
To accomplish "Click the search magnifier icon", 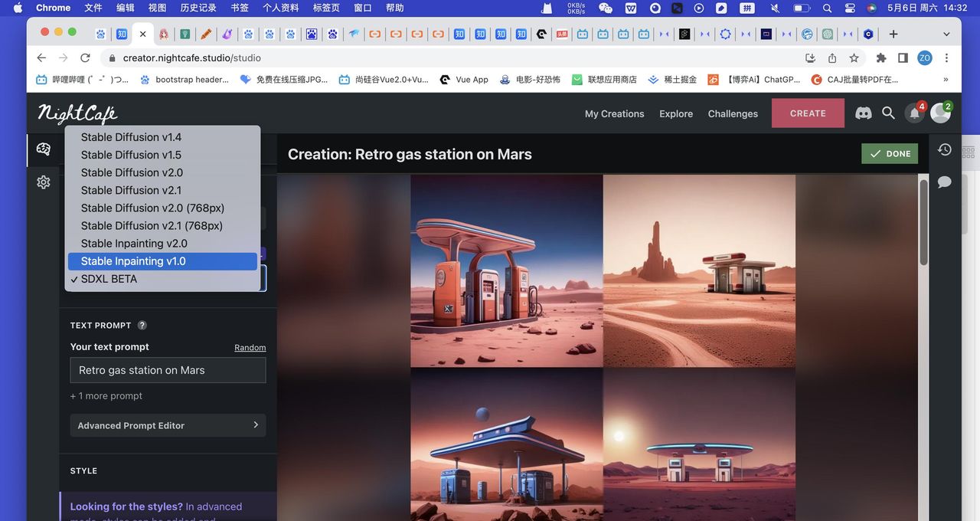I will point(888,113).
